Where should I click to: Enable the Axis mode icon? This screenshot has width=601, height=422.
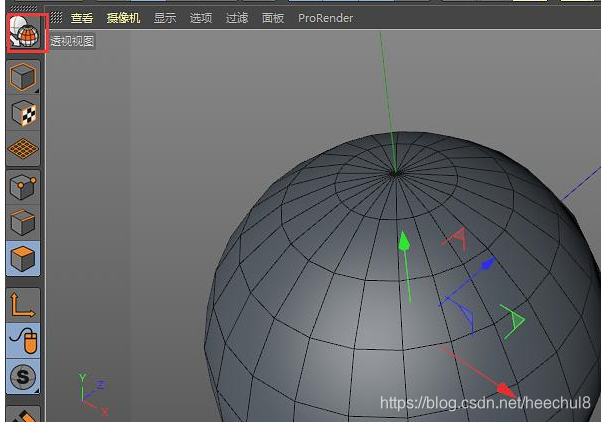tap(23, 305)
